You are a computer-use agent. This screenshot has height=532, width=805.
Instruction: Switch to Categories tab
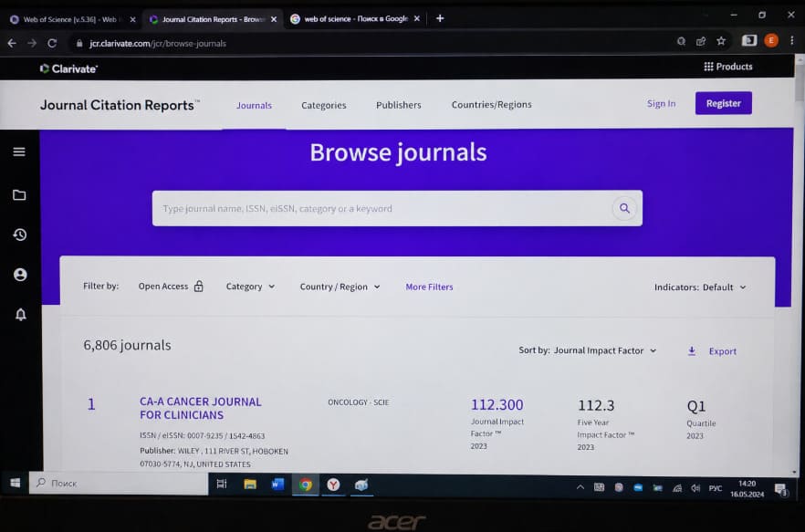pyautogui.click(x=323, y=105)
